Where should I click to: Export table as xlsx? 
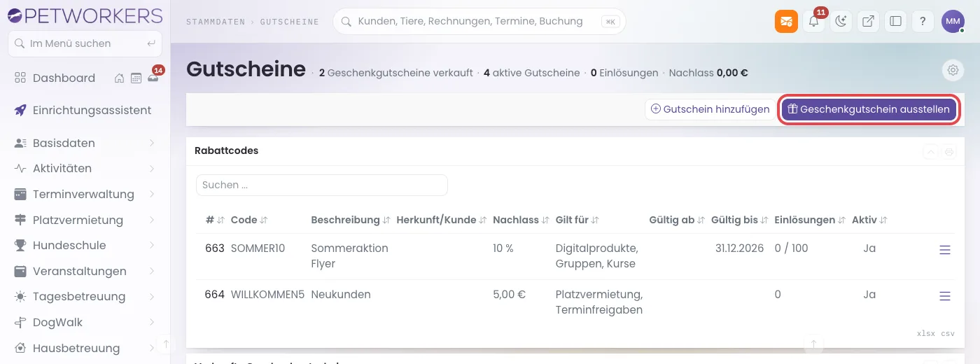click(x=925, y=334)
